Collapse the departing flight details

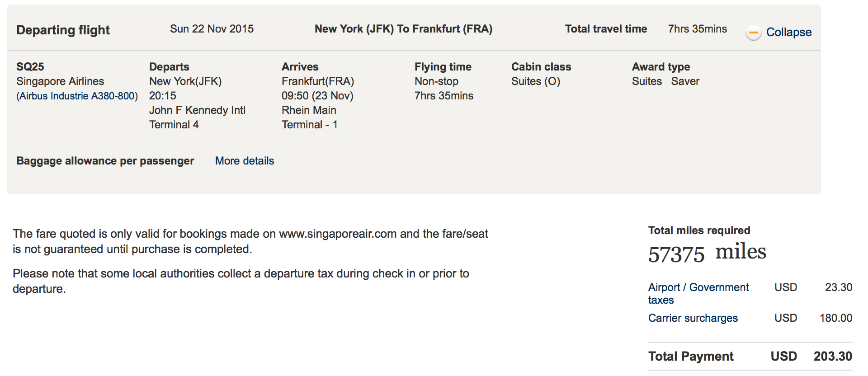pyautogui.click(x=788, y=32)
